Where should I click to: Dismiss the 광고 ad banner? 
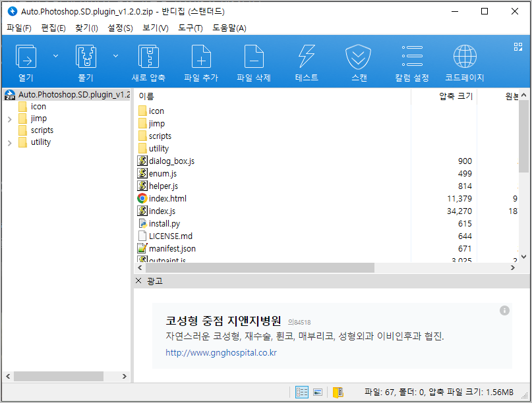138,280
